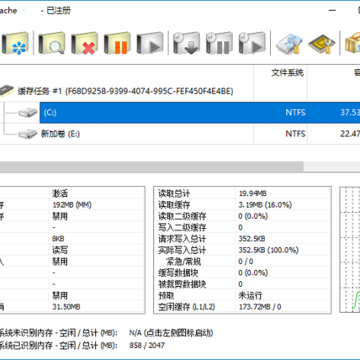360x360 pixels.
Task: Minimize the PrimoCache window
Action: [332, 10]
